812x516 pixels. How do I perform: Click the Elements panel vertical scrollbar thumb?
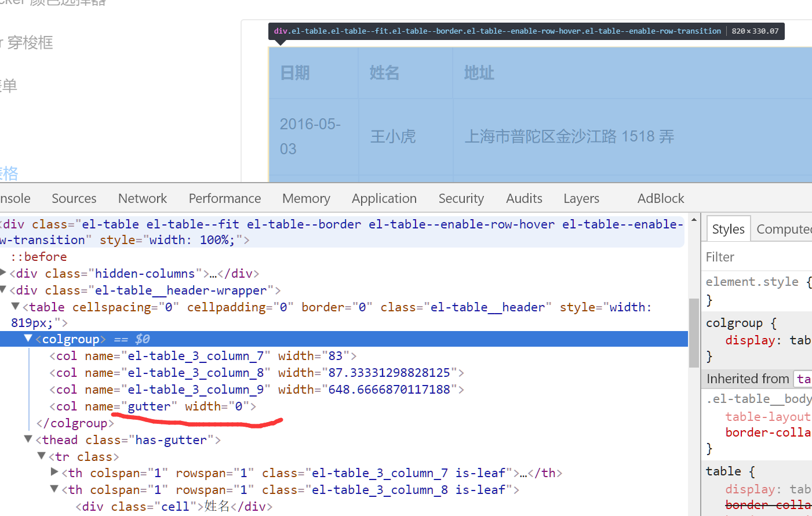pyautogui.click(x=694, y=333)
